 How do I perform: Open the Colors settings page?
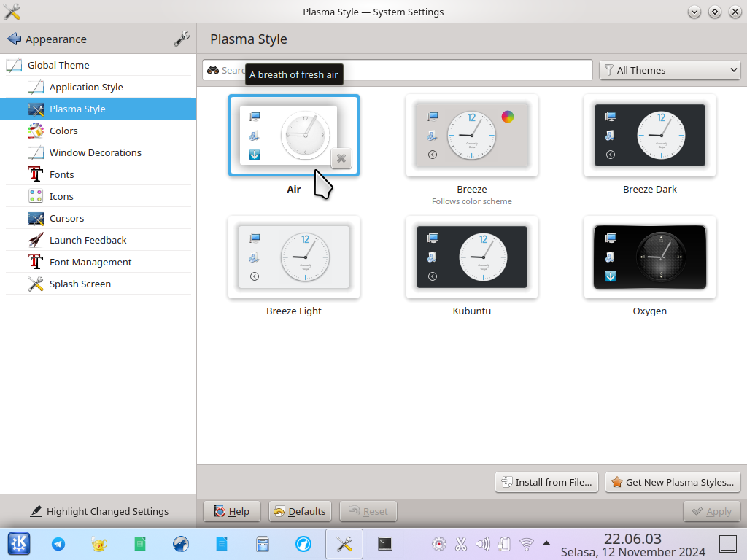coord(98,131)
